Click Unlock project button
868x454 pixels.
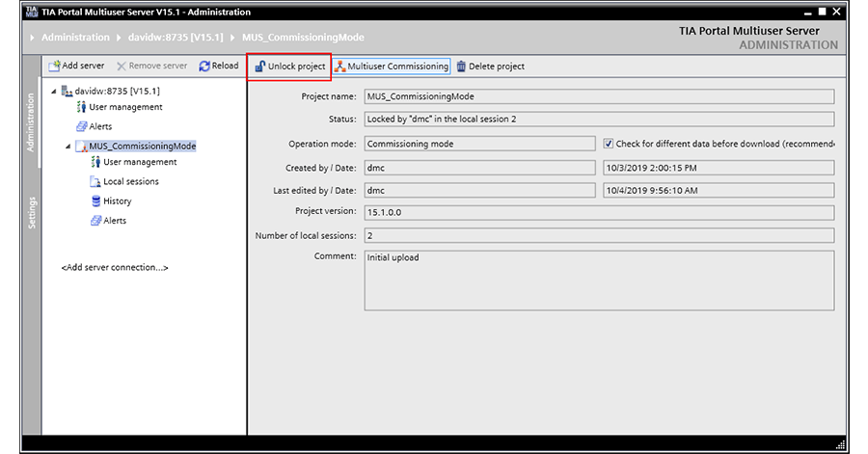(290, 67)
